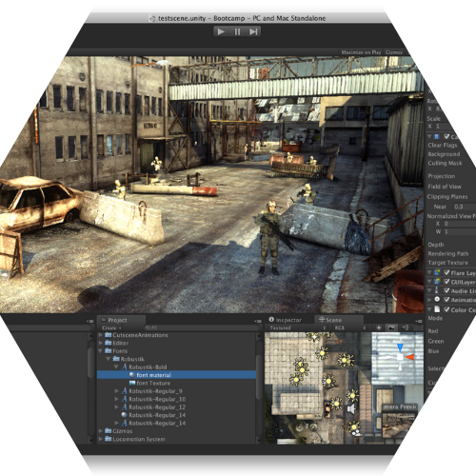
Task: Start the game with the Play button
Action: 221,31
